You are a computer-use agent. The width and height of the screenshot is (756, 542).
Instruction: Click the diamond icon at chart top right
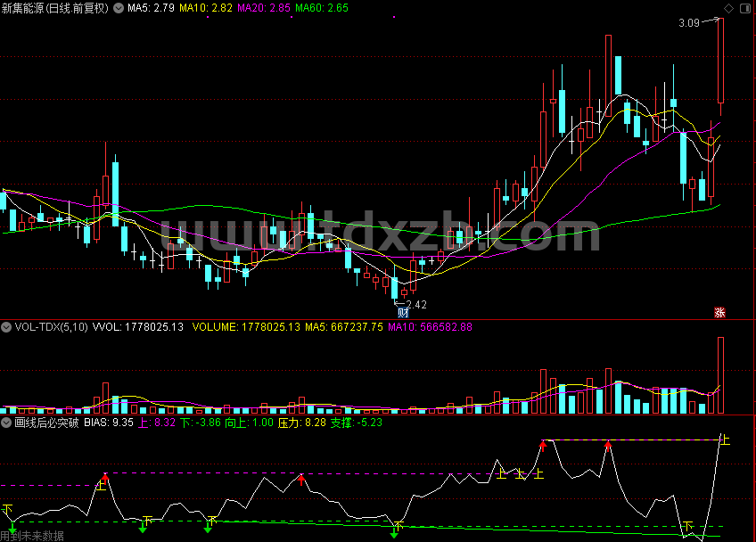coord(728,8)
